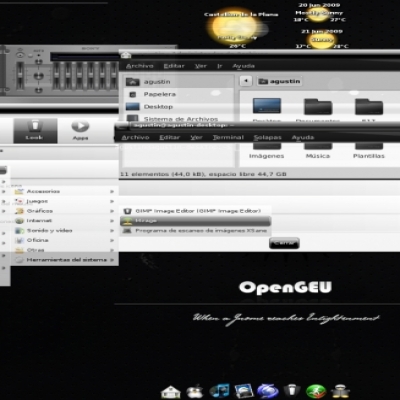Open the music notes dock icon
Screen dimensions: 400x400
point(219,391)
